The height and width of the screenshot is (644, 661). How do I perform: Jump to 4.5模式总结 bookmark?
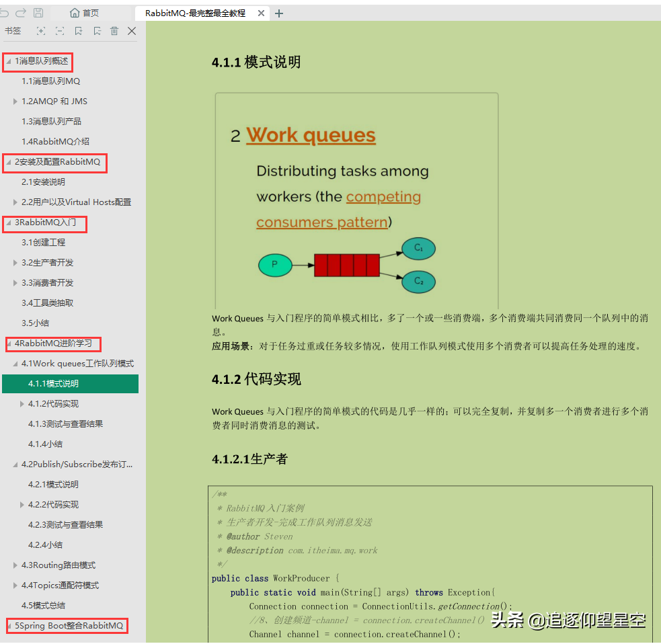pos(43,606)
